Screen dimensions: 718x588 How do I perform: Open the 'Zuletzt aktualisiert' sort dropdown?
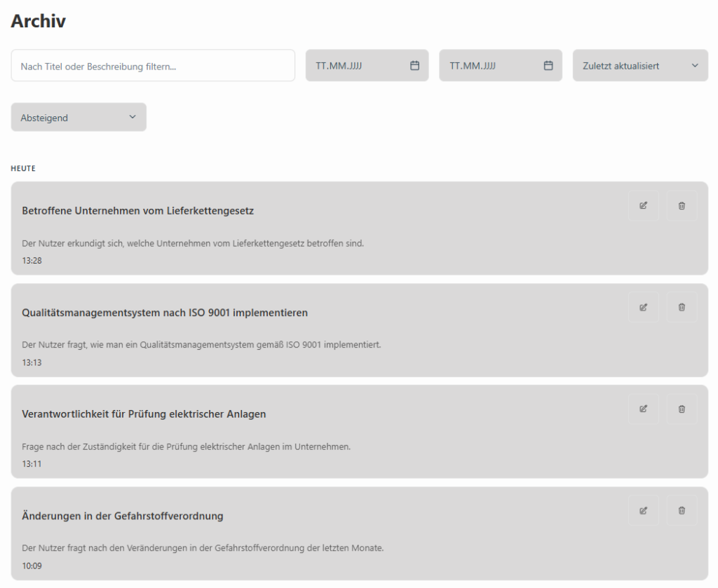pyautogui.click(x=640, y=66)
